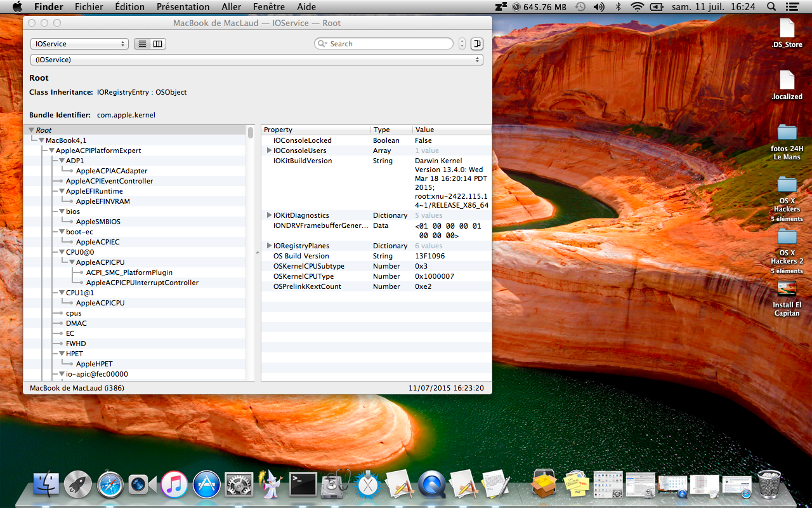The height and width of the screenshot is (508, 812).
Task: Open iTunes music note icon in Dock
Action: (174, 485)
